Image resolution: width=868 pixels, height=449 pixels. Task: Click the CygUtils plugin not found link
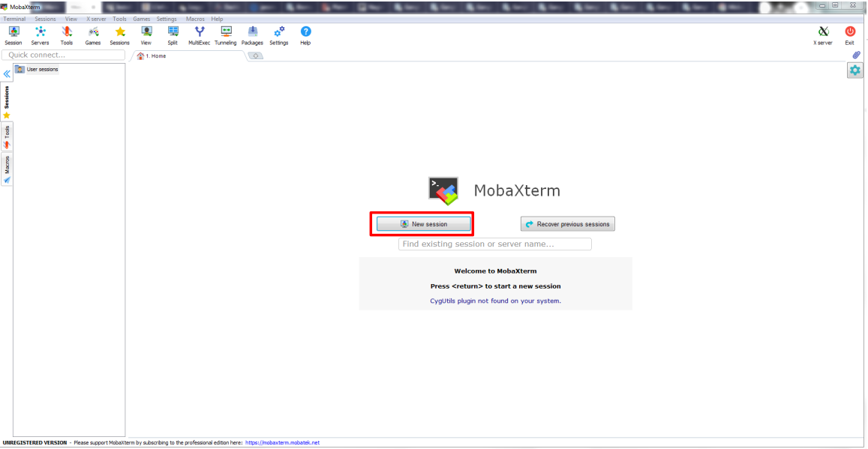click(495, 301)
